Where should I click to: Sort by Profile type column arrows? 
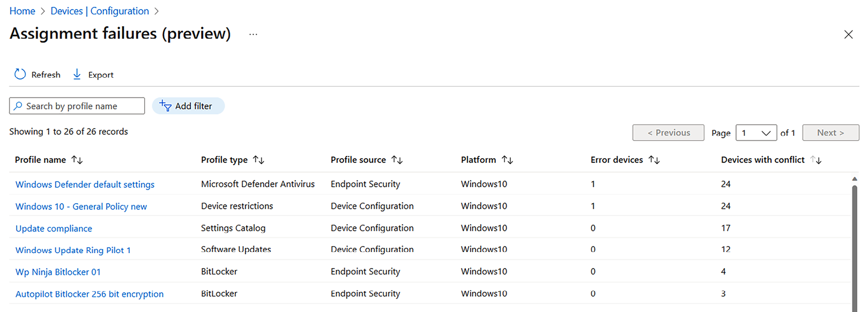coord(258,160)
